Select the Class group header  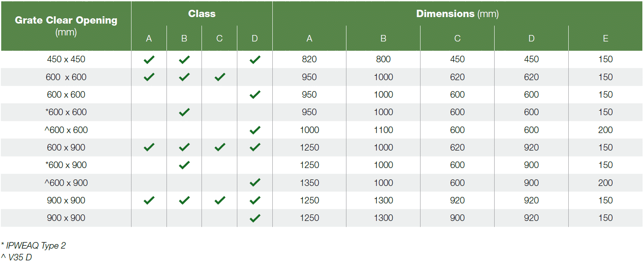click(202, 14)
